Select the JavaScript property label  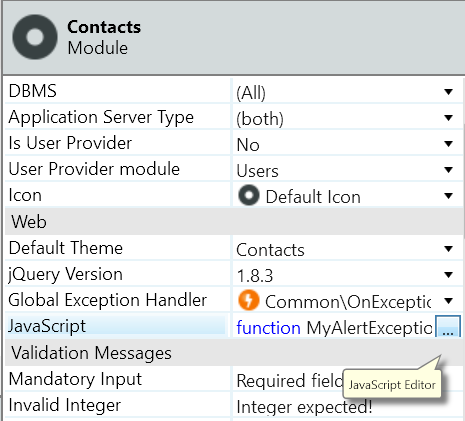(x=47, y=326)
